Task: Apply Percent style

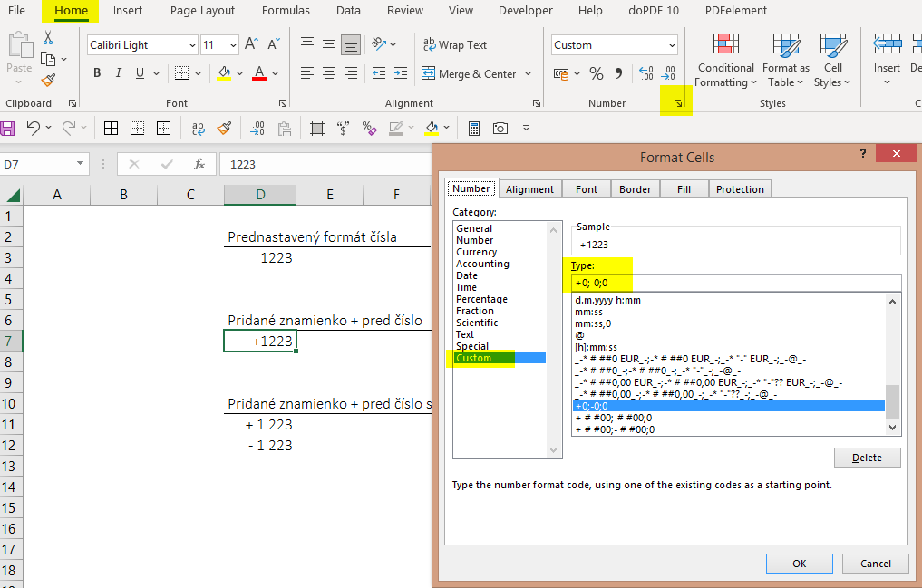Action: coord(597,73)
